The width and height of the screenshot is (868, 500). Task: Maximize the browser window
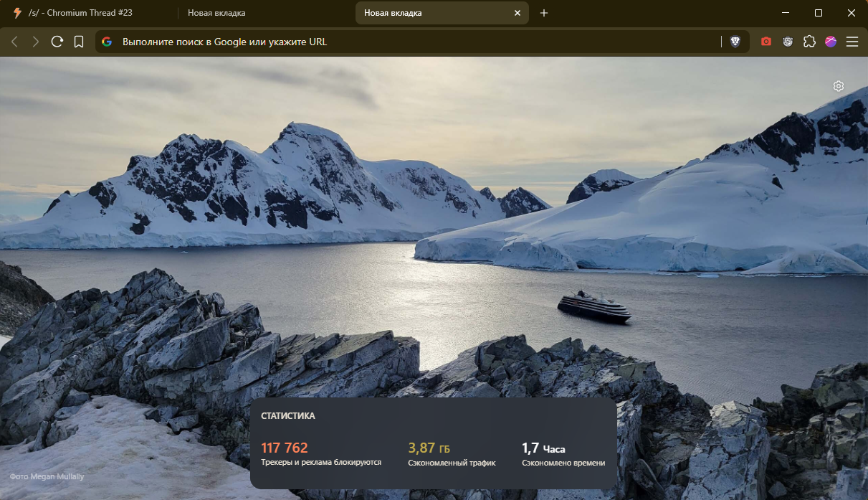(x=819, y=13)
